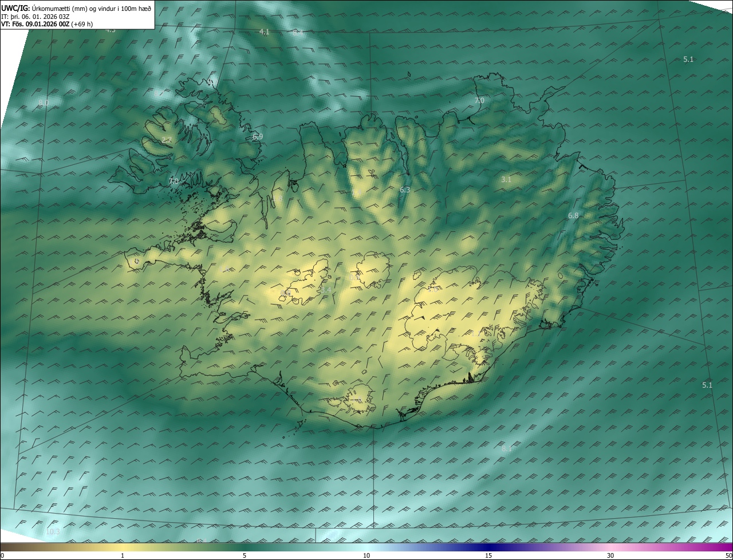733x560 pixels.
Task: Click the 4.1 value label on the map
Action: 264,32
